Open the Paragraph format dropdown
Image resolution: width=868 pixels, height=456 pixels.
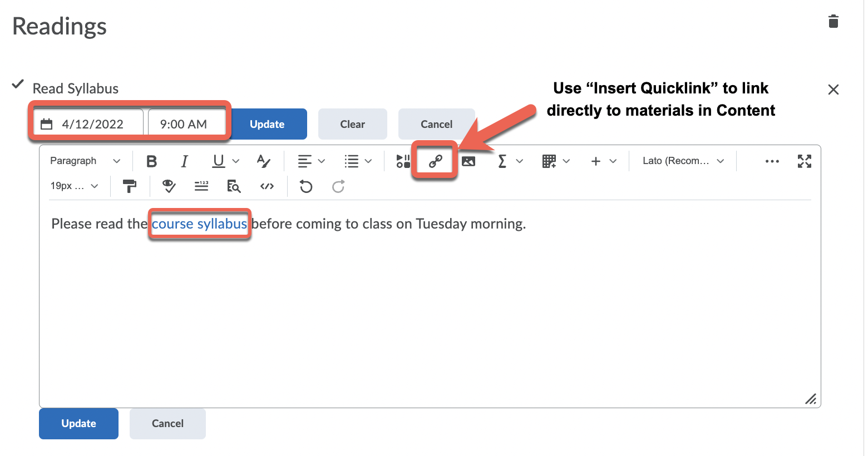tap(85, 161)
